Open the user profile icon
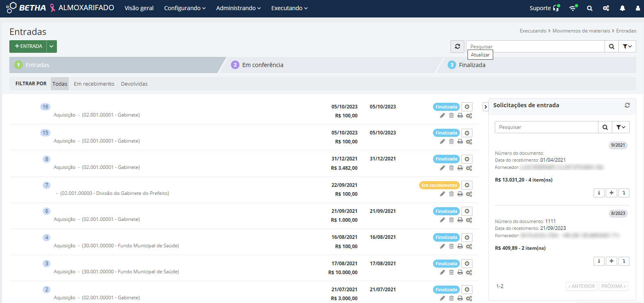 (637, 8)
